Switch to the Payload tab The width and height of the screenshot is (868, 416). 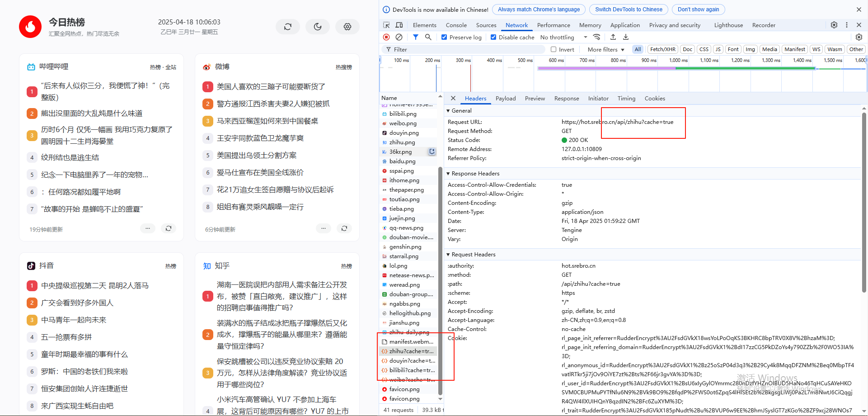506,98
